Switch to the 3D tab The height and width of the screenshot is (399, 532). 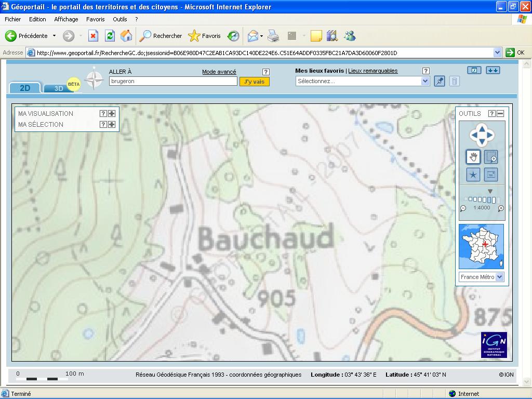[59, 88]
